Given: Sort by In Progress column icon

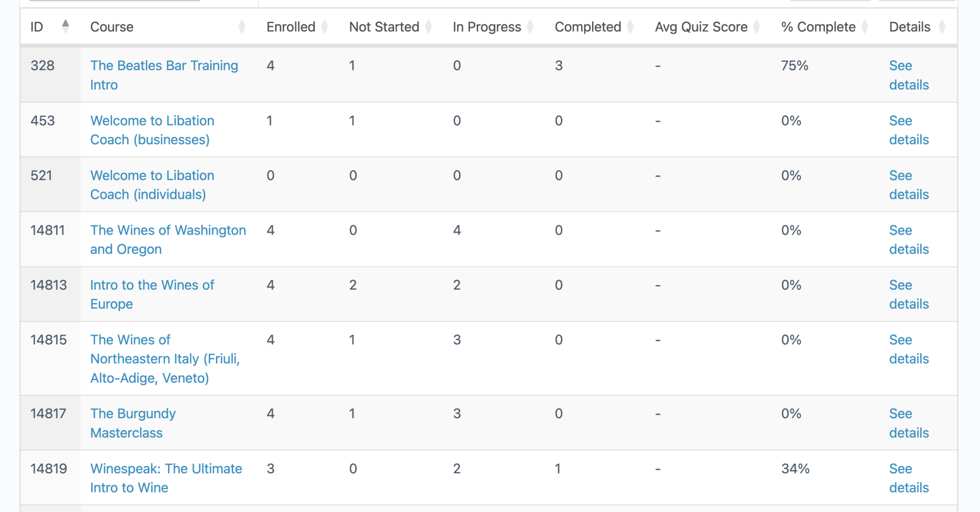Looking at the screenshot, I should click(x=530, y=27).
